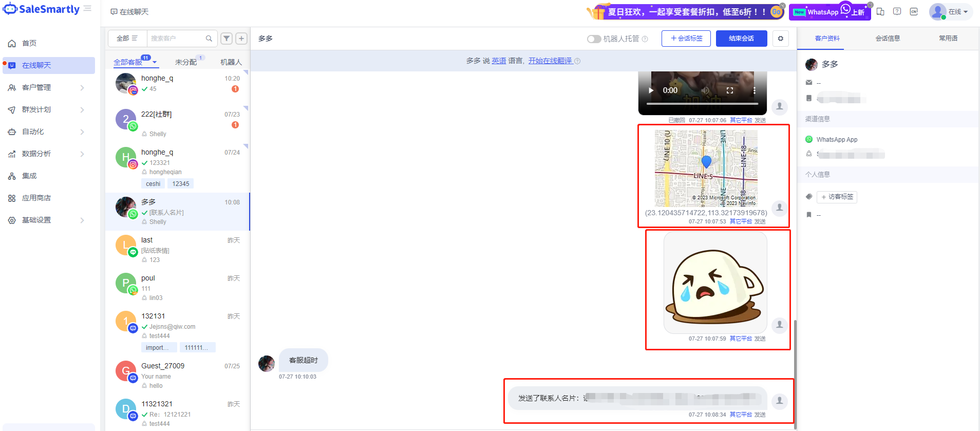Viewport: 980px width, 431px height.
Task: Click the video mute speaker icon
Action: 706,90
